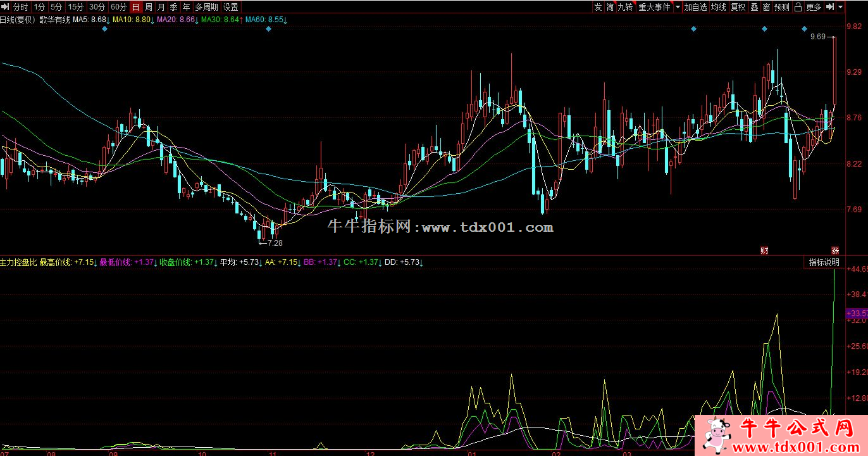Click the 发 toolbar icon

tap(598, 7)
